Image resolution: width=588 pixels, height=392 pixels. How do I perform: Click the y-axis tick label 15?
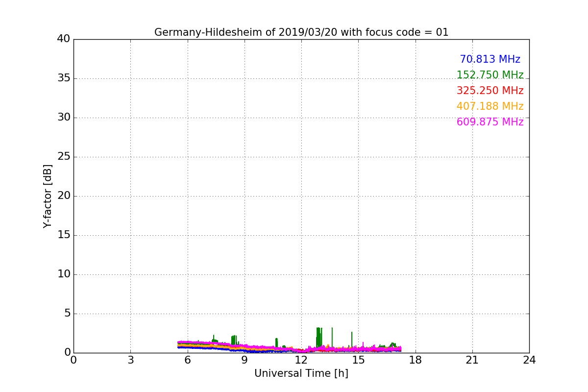point(64,235)
